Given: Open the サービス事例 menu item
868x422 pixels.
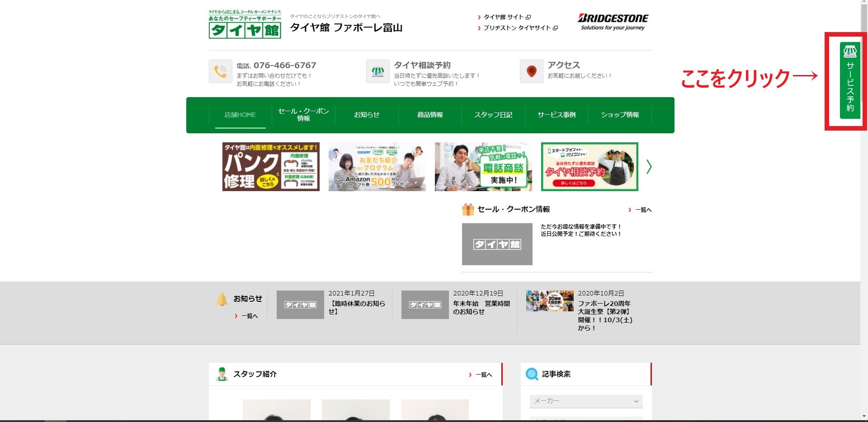Looking at the screenshot, I should pyautogui.click(x=557, y=115).
